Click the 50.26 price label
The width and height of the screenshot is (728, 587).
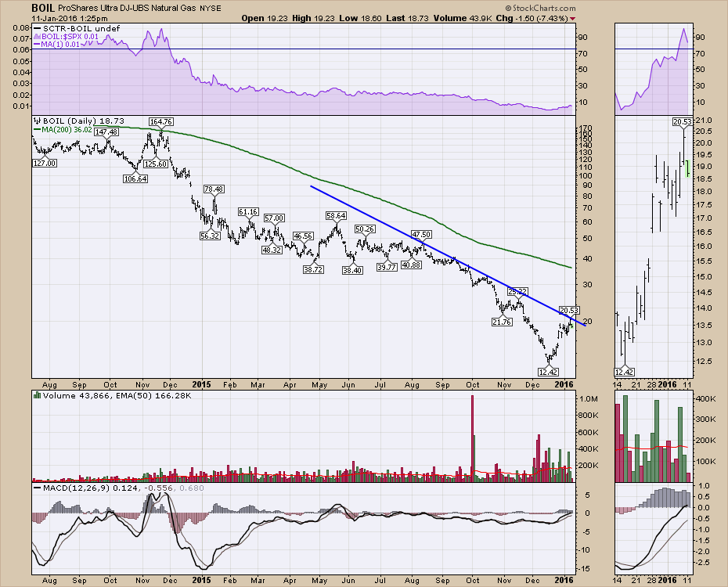pyautogui.click(x=365, y=229)
